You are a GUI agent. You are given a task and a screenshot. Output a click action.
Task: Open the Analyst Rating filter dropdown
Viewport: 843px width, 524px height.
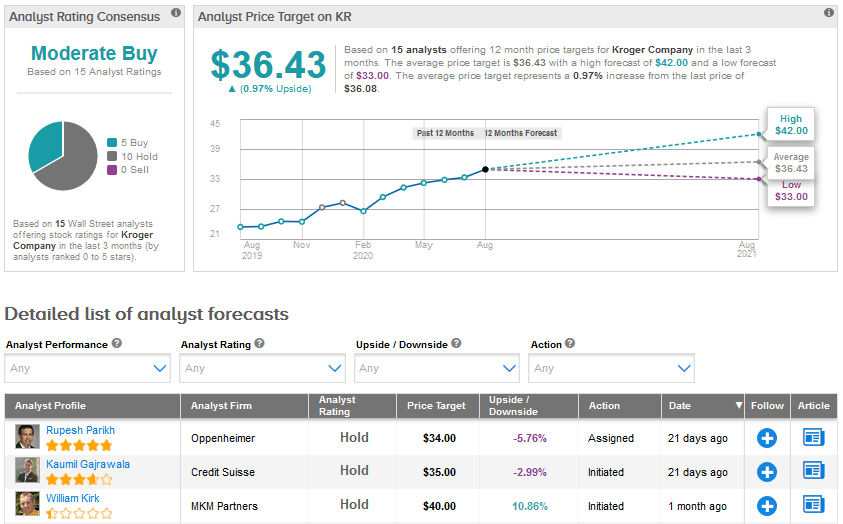click(262, 368)
